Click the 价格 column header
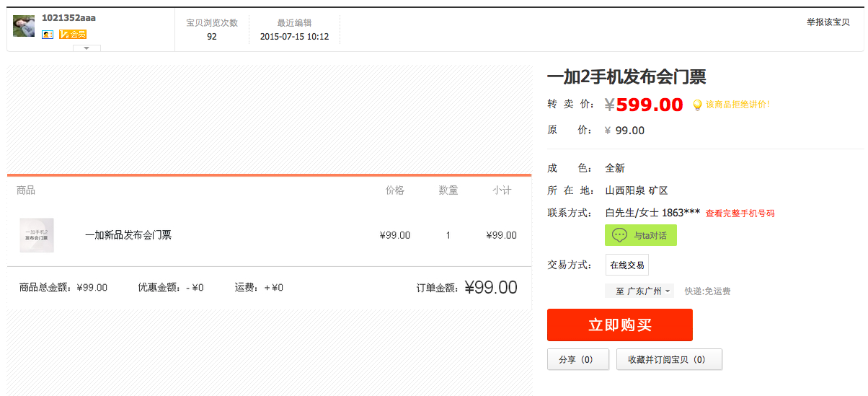Image resolution: width=868 pixels, height=396 pixels. coord(395,190)
